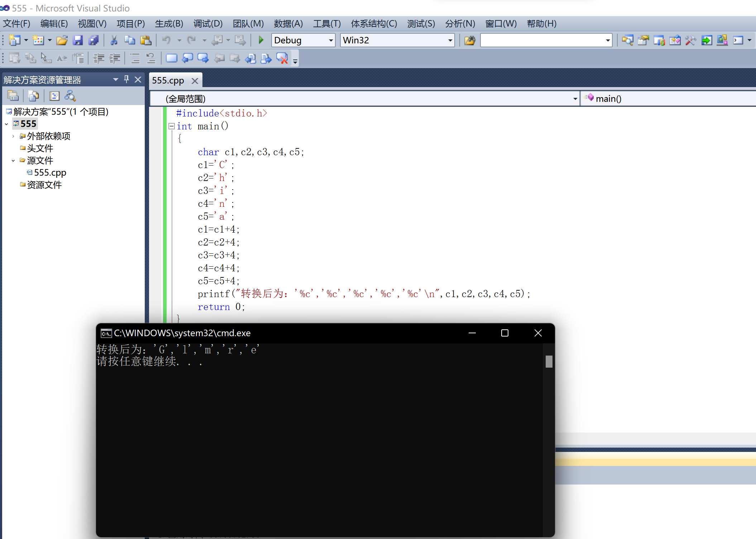Click the Cut scissors icon
Image resolution: width=756 pixels, height=539 pixels.
click(114, 40)
